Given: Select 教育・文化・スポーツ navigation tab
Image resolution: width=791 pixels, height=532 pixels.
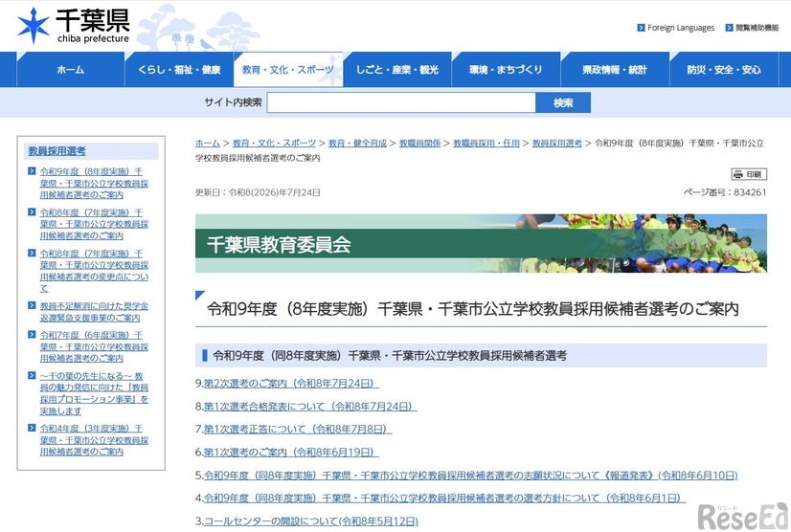Looking at the screenshot, I should (x=288, y=70).
